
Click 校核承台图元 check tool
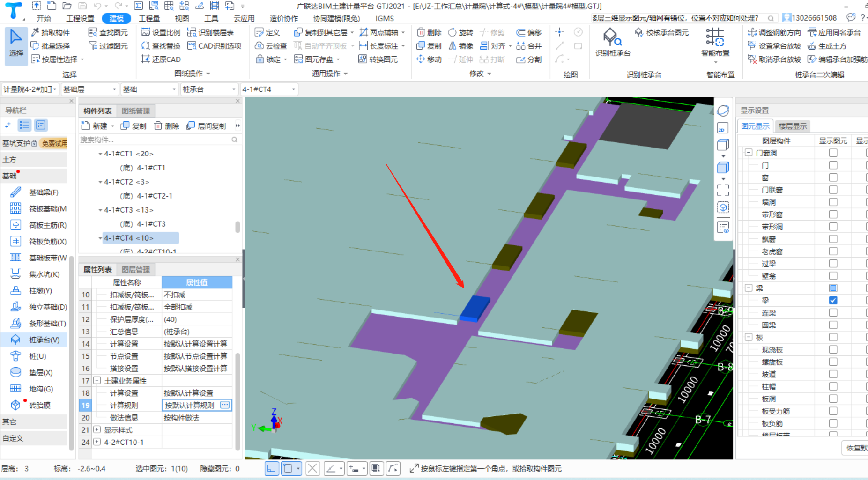[x=661, y=32]
